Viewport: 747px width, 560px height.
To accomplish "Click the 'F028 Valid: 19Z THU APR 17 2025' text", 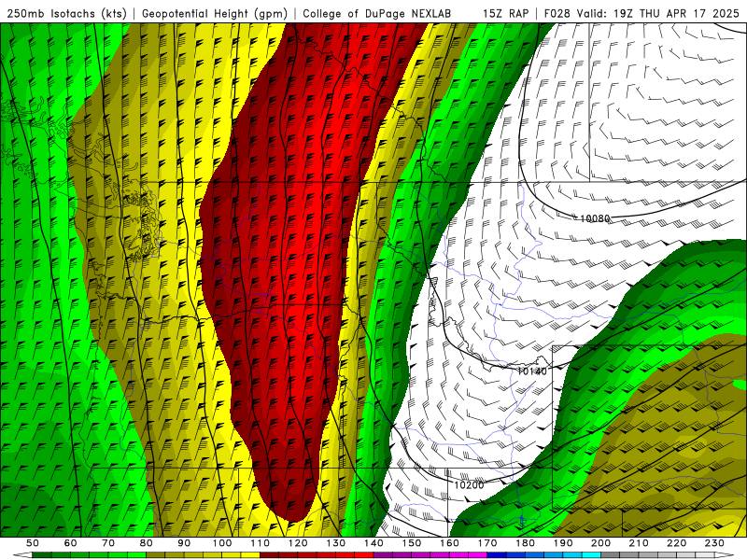I will pos(641,13).
